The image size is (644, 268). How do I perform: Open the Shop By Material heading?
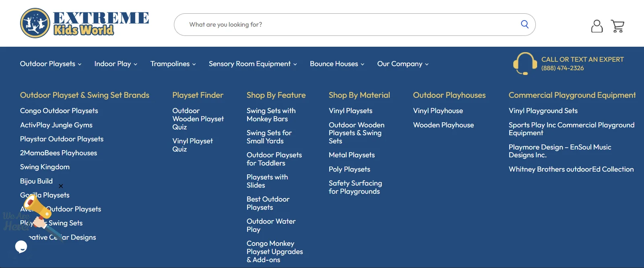(359, 95)
